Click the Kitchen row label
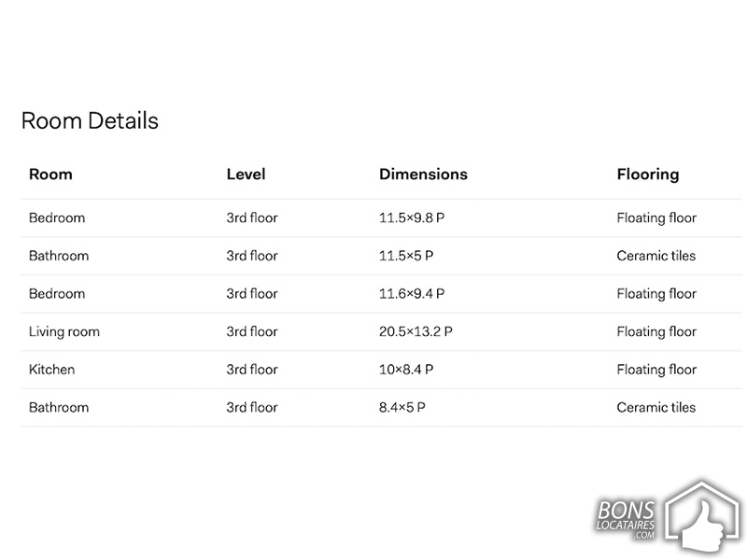This screenshot has height=560, width=747. [52, 370]
